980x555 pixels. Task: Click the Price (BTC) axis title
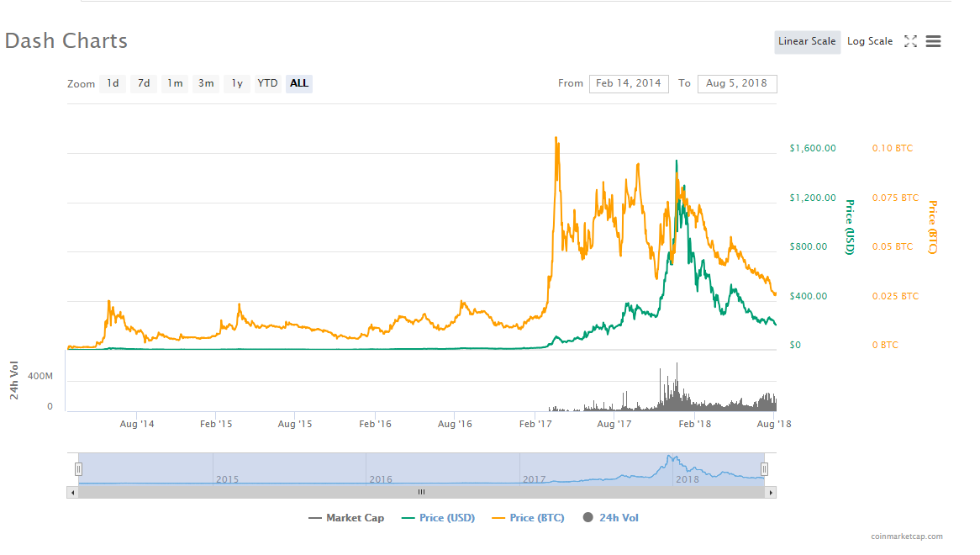pyautogui.click(x=932, y=227)
